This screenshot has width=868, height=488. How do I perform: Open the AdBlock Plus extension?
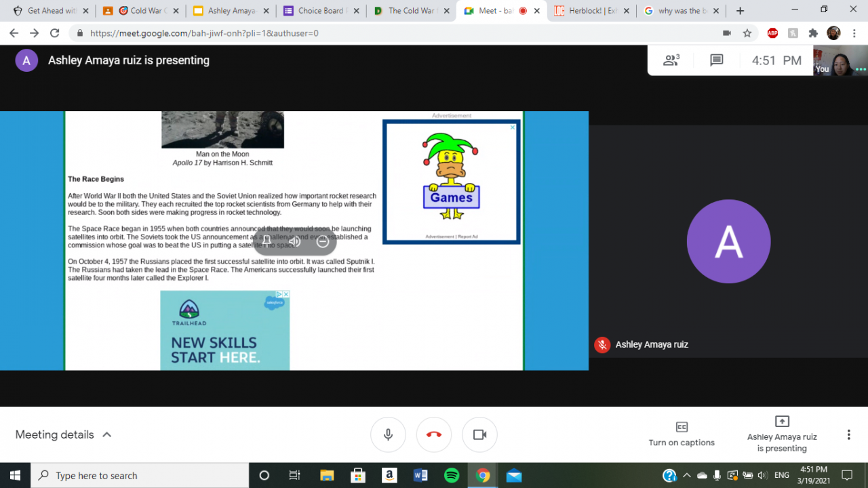tap(772, 33)
